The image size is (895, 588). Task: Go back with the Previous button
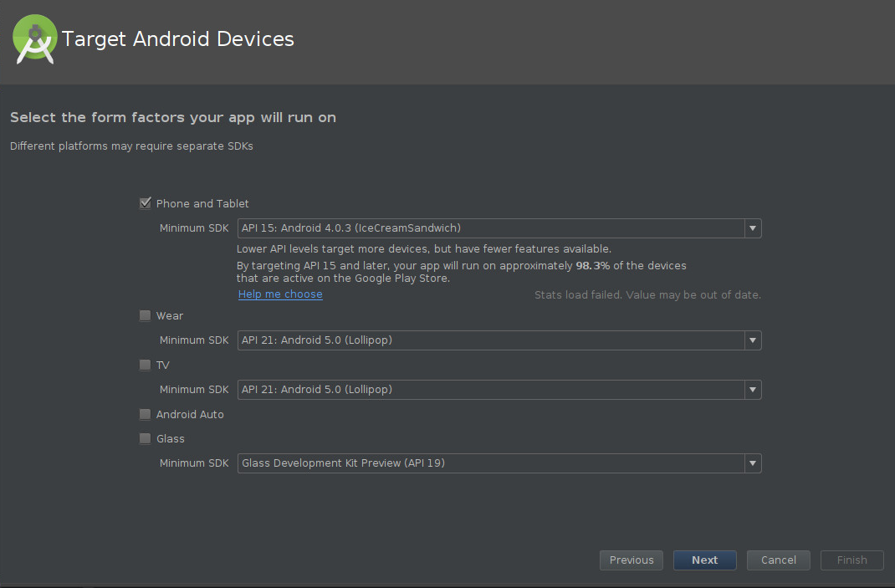click(x=632, y=560)
